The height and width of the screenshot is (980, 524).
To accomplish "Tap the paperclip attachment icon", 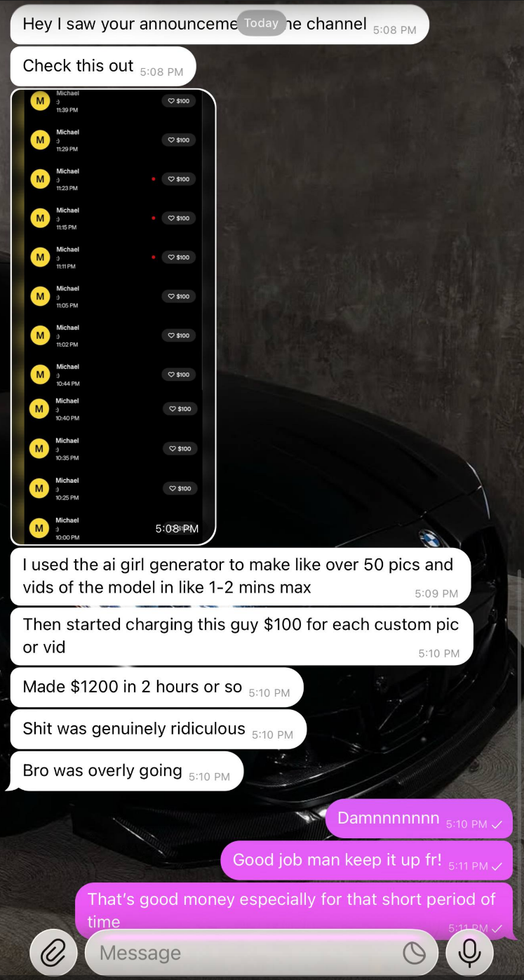I will 53,953.
